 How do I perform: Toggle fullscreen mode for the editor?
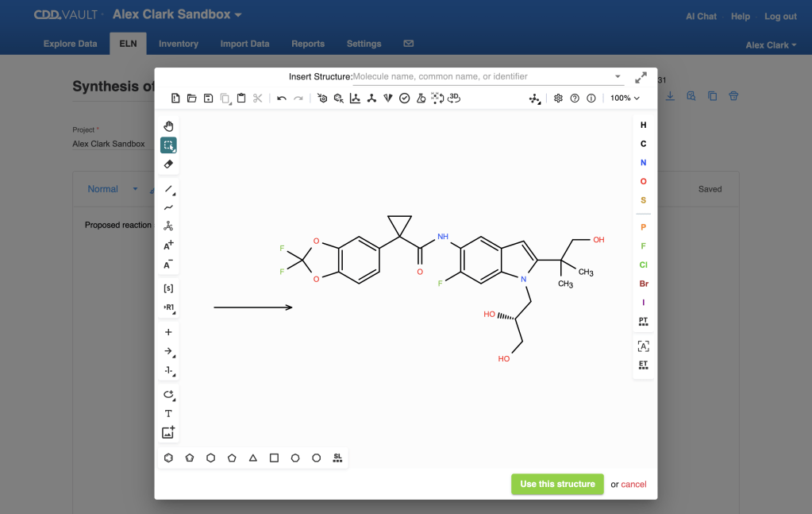tap(641, 78)
